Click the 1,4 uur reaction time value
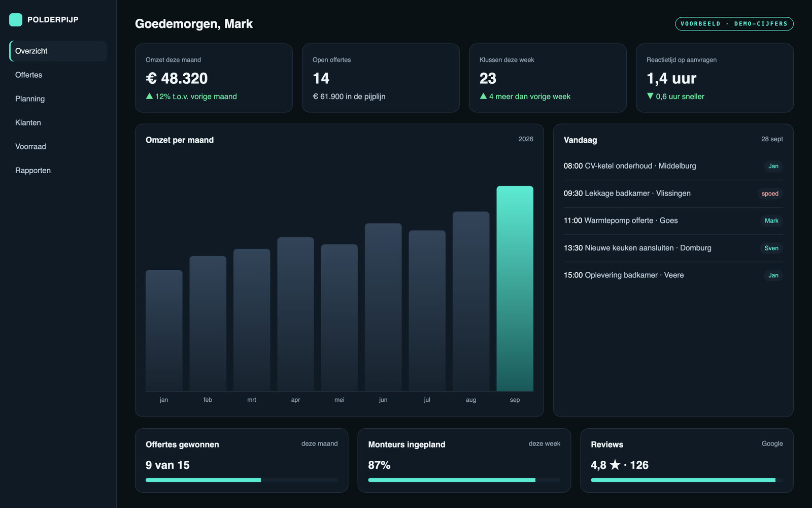This screenshot has height=508, width=812. pyautogui.click(x=671, y=78)
